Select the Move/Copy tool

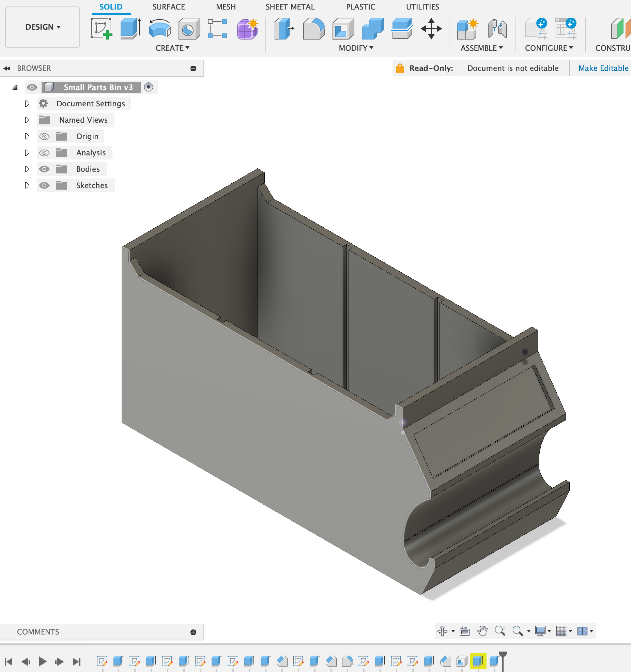tap(431, 29)
